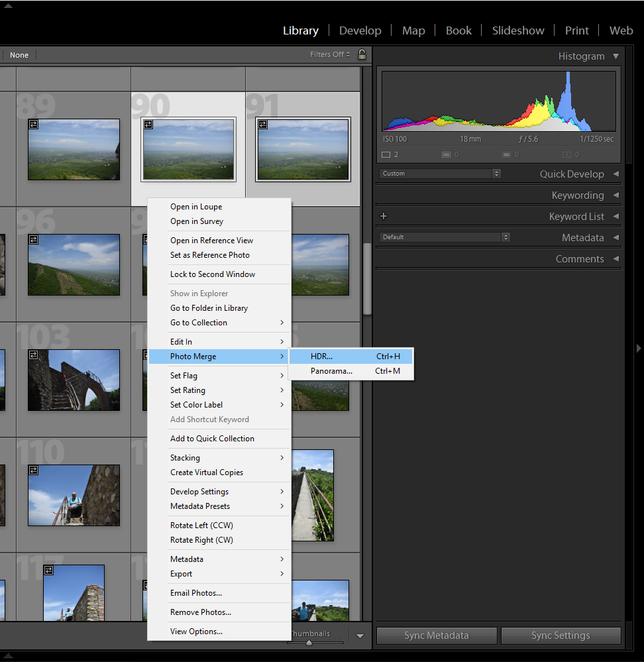
Task: Click the sync badge on photo 91 thumbnail
Action: pyautogui.click(x=262, y=124)
